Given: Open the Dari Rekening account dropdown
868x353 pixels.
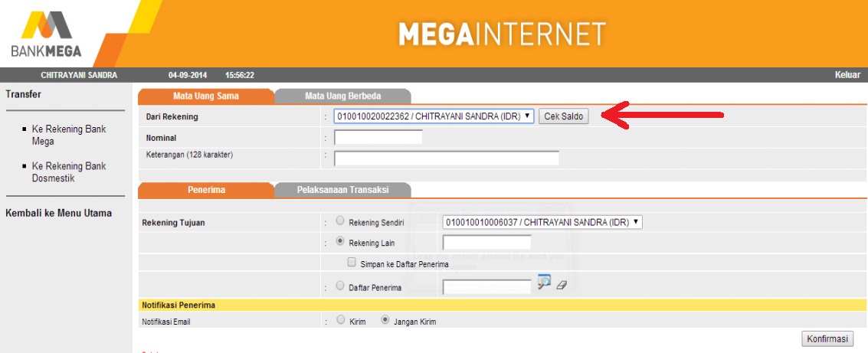Looking at the screenshot, I should pyautogui.click(x=434, y=116).
